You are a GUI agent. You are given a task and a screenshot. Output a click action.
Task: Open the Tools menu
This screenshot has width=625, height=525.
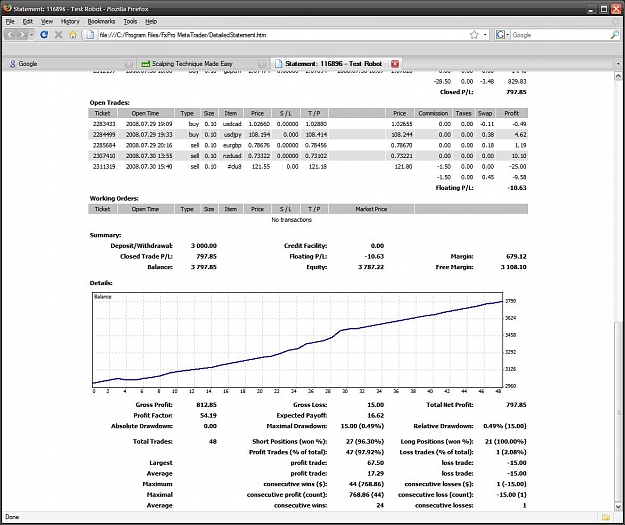pos(130,22)
